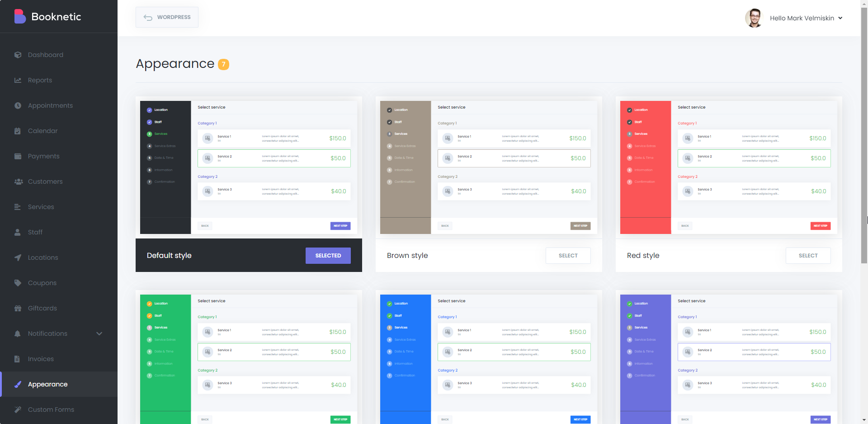This screenshot has height=424, width=868.
Task: Click SELECT for Red style
Action: click(808, 256)
